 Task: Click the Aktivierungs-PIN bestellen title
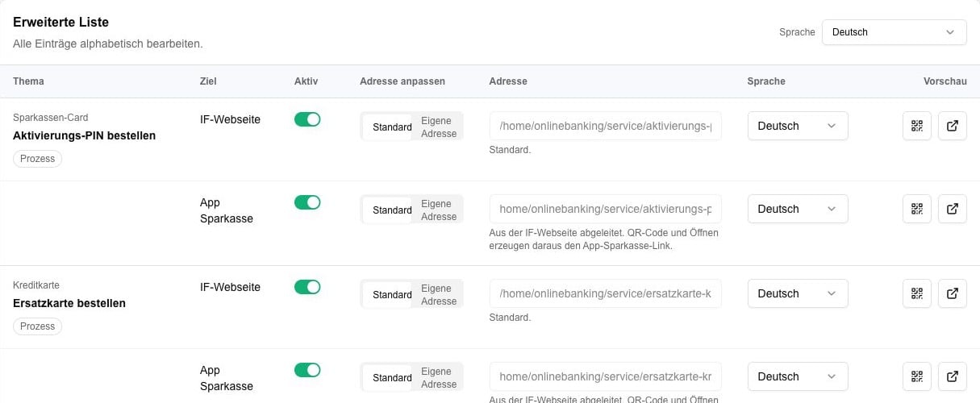(84, 135)
